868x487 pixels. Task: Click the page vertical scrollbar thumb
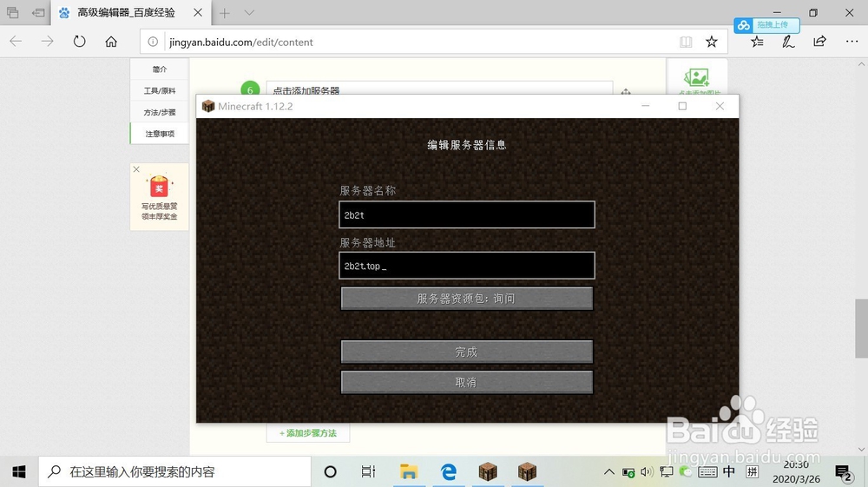pyautogui.click(x=861, y=328)
